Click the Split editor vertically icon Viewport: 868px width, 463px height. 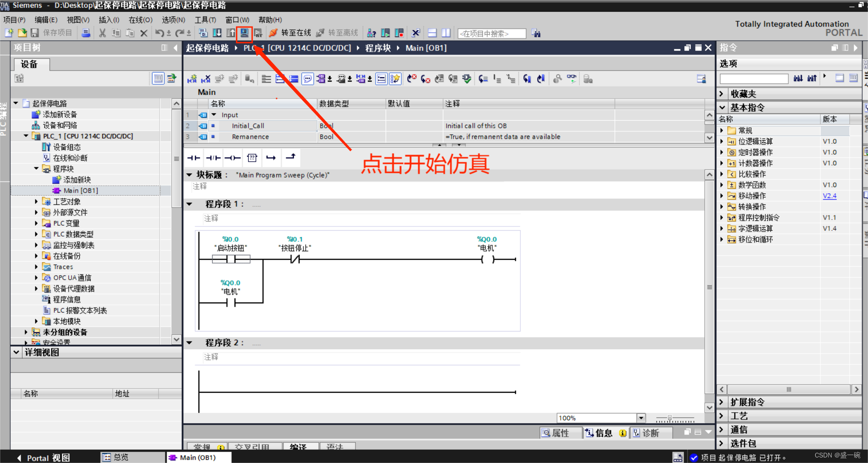(x=446, y=33)
